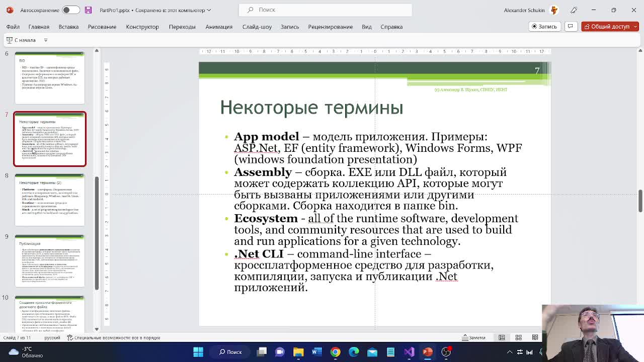Switch to Reading view icon

pos(535,337)
